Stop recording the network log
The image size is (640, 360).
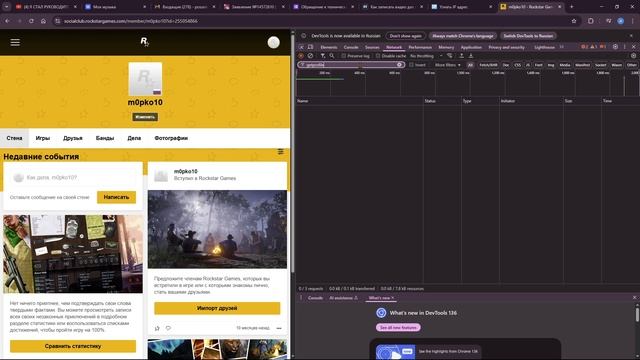coord(301,56)
